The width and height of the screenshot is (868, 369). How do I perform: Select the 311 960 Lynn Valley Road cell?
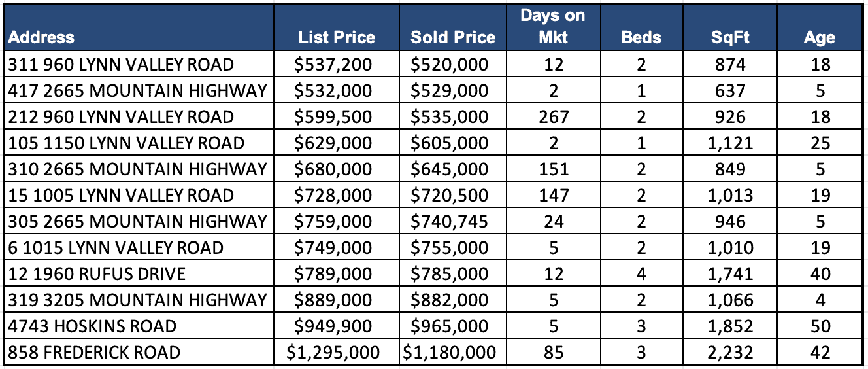point(121,65)
